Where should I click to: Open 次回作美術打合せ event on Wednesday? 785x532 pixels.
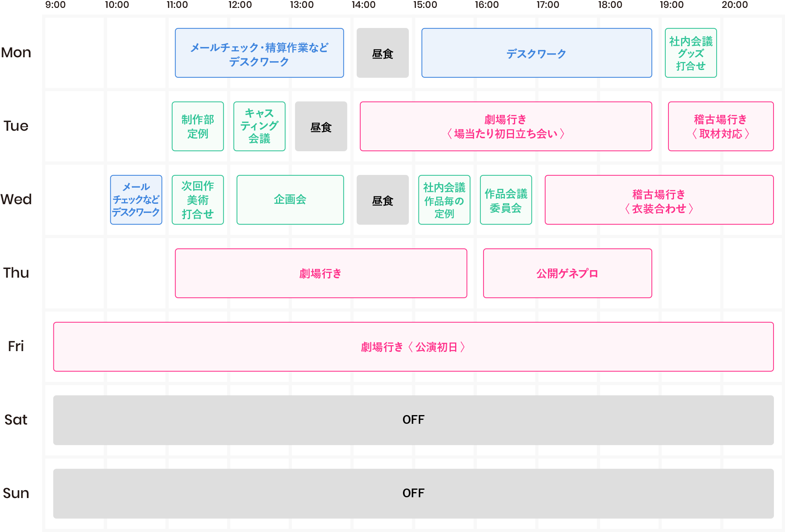coord(198,200)
